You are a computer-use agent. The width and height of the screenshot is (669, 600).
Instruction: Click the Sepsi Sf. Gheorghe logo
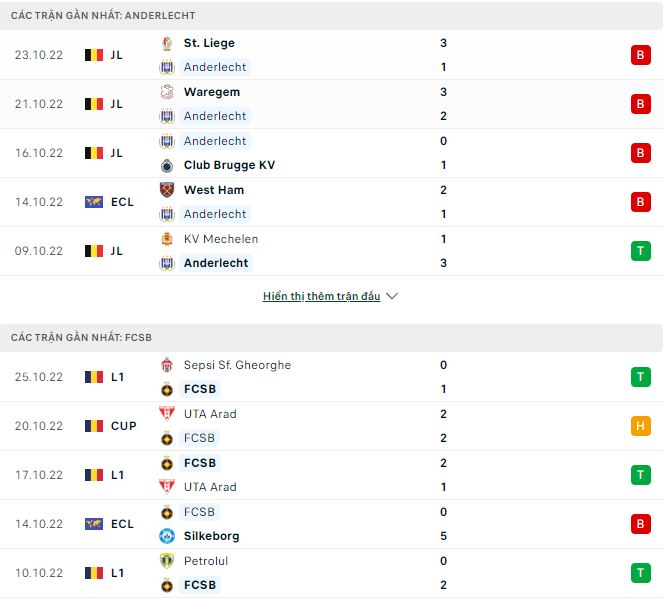click(166, 365)
